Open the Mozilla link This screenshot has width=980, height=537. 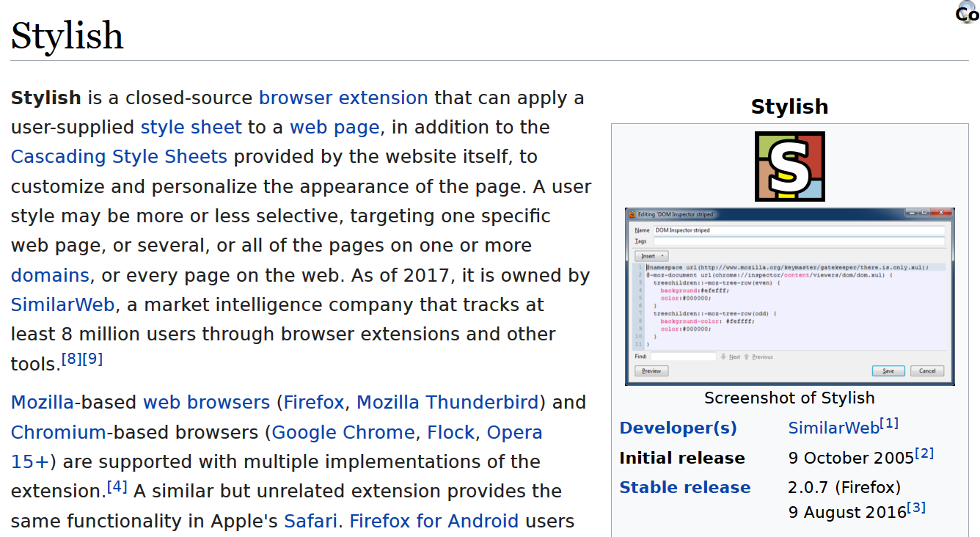(43, 403)
